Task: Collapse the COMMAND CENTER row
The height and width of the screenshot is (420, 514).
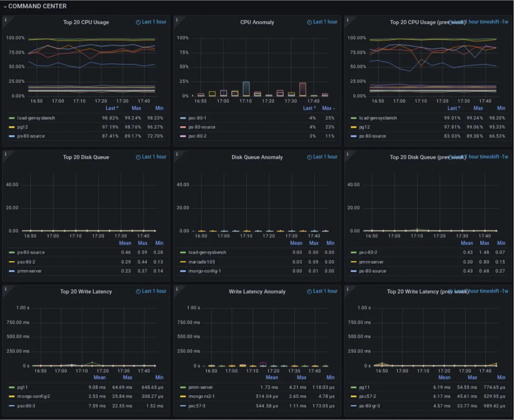Action: point(5,7)
